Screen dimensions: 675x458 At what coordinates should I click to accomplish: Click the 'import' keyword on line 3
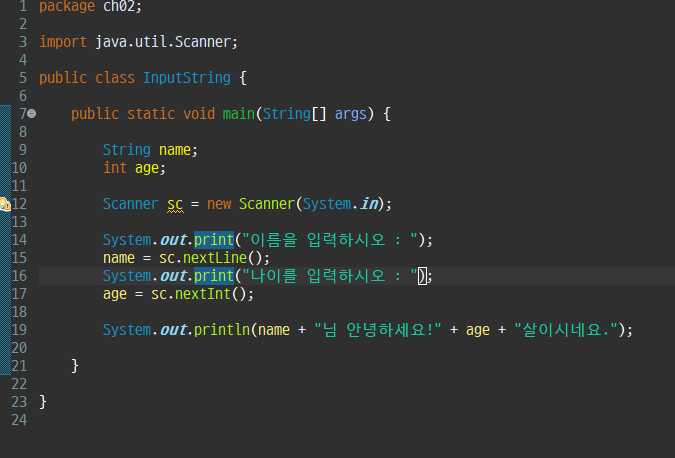pos(63,42)
